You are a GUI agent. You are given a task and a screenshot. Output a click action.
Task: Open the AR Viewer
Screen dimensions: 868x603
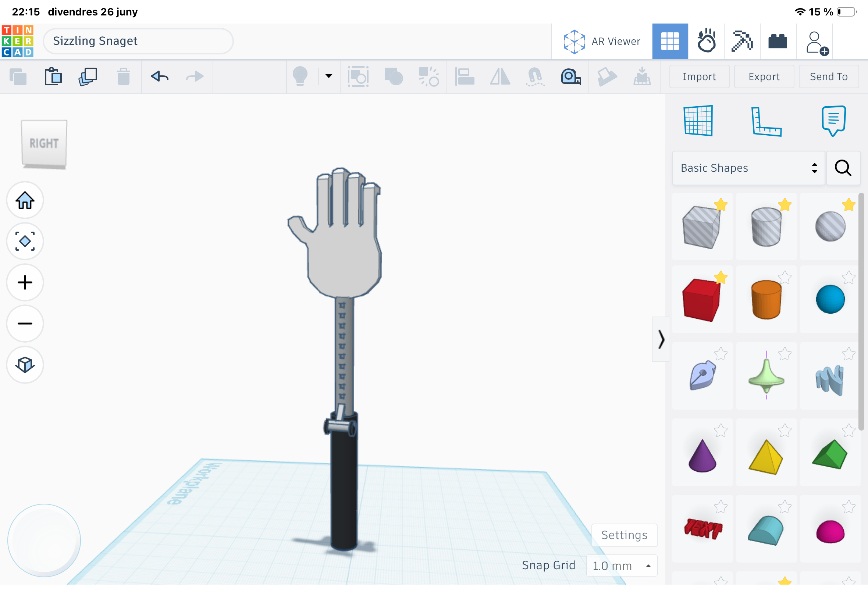[x=602, y=41]
